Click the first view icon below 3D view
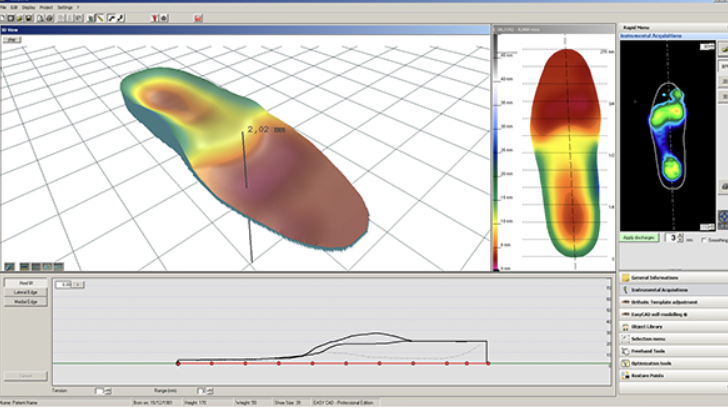Image resolution: width=728 pixels, height=412 pixels. tap(9, 267)
